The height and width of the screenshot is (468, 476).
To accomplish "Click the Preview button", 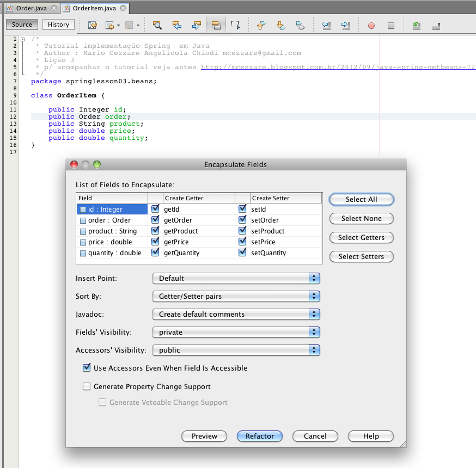I will click(x=204, y=436).
